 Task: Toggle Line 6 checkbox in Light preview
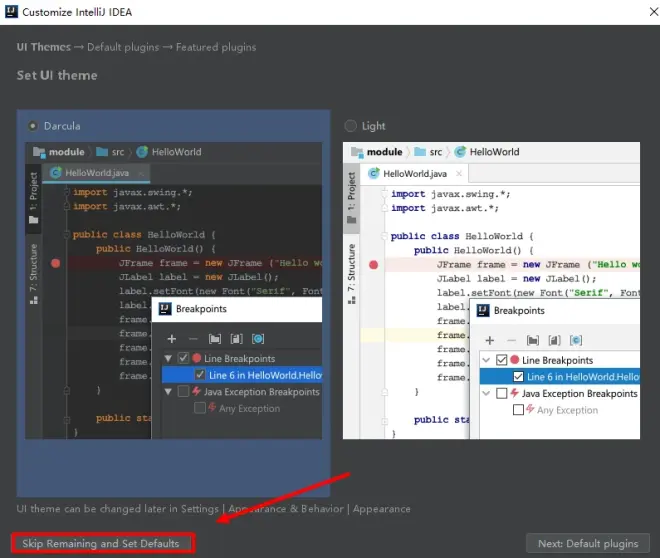(518, 376)
